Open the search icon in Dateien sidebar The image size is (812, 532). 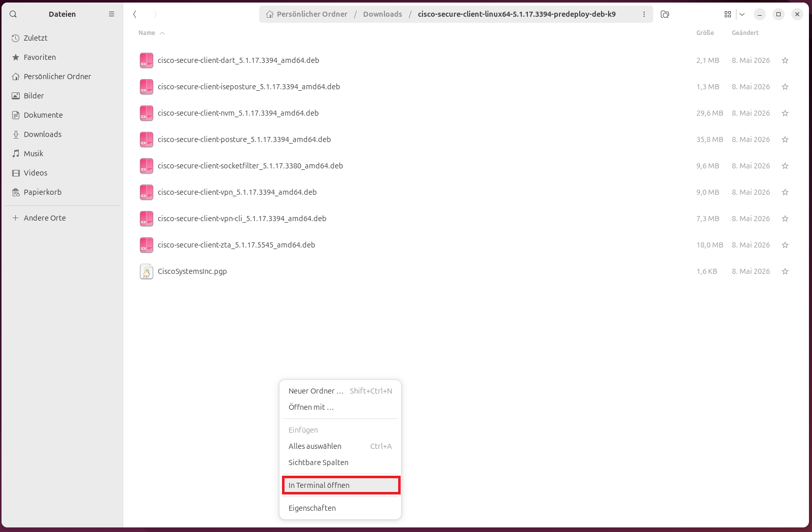pyautogui.click(x=13, y=14)
